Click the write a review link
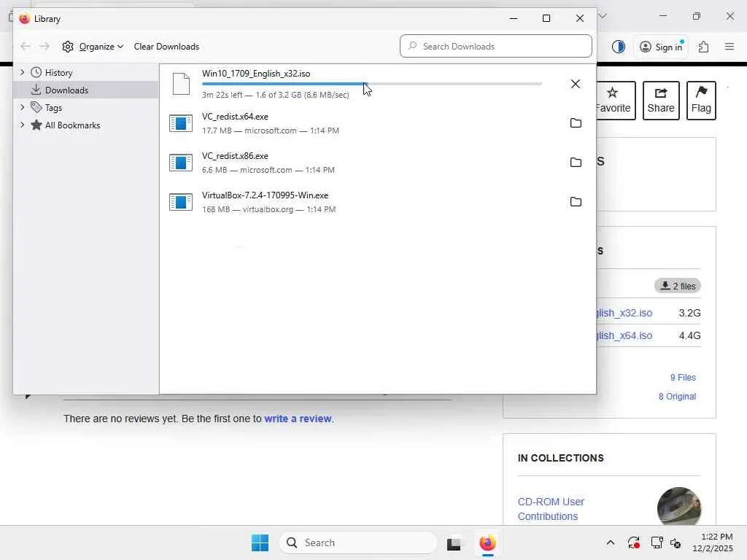The height and width of the screenshot is (560, 747). click(298, 419)
